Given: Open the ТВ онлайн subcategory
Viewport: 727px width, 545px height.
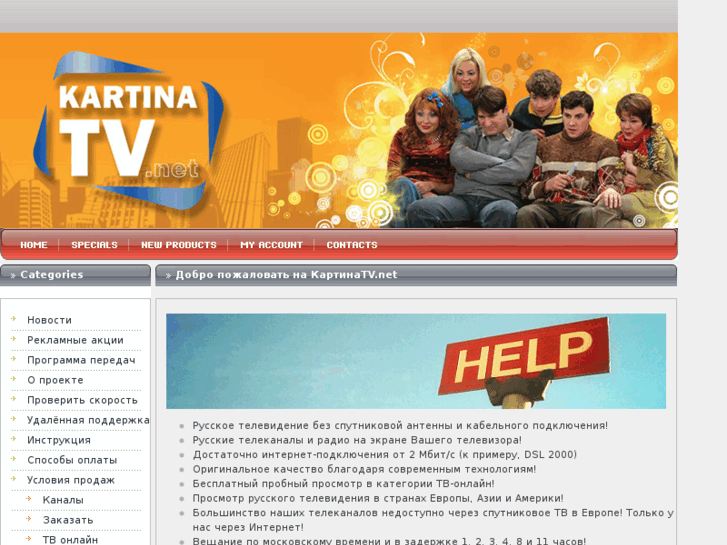Looking at the screenshot, I should point(70,540).
